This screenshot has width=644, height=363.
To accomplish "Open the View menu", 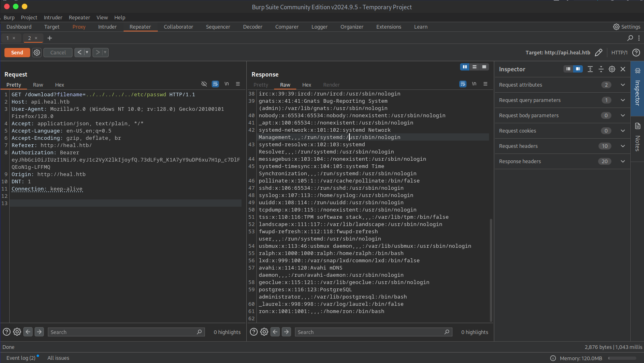I will click(102, 17).
